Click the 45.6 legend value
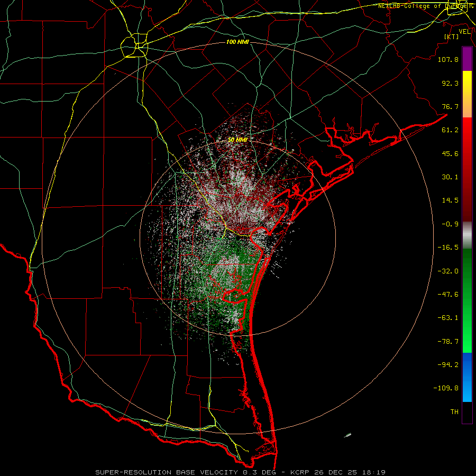The width and height of the screenshot is (476, 476). coord(450,153)
